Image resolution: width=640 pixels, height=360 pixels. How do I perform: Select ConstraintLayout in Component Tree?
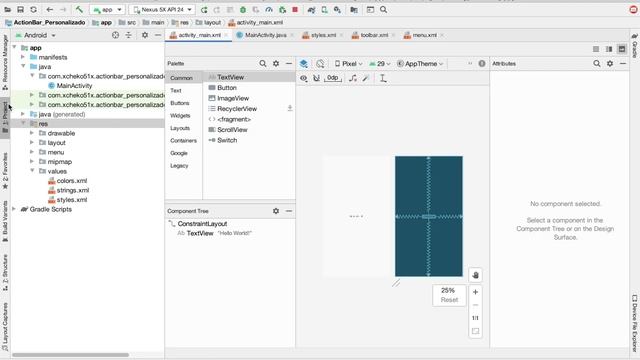pos(202,224)
